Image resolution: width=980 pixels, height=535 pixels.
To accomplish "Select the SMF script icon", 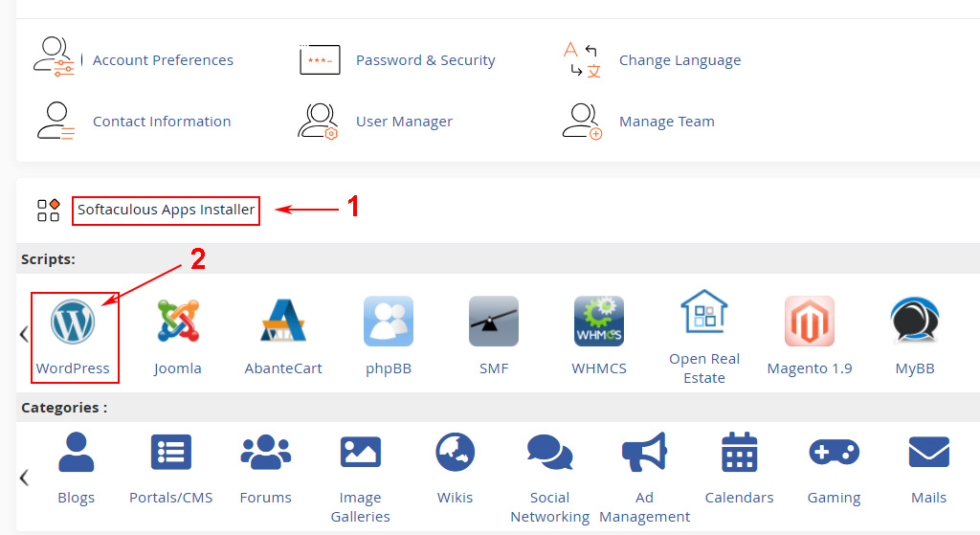I will [x=494, y=322].
